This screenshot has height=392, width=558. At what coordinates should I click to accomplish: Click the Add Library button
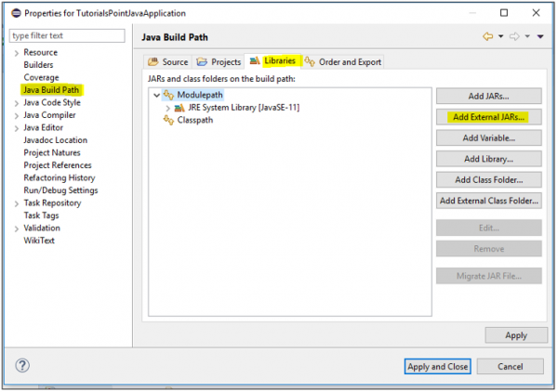488,159
